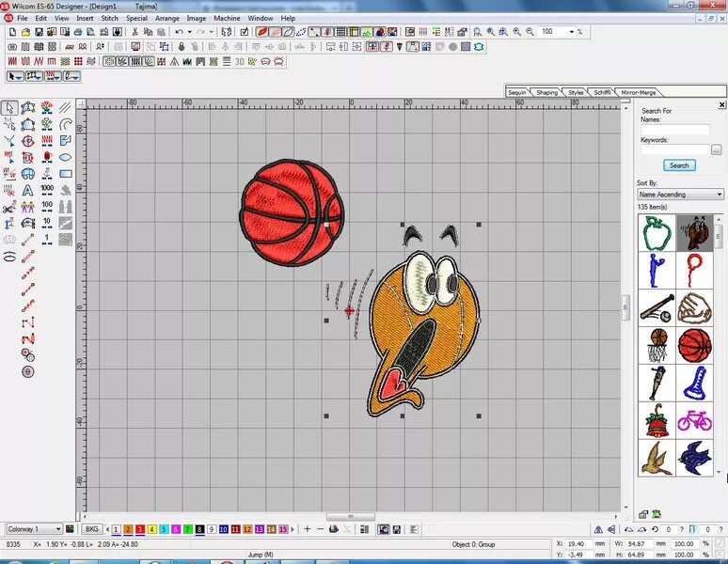728x564 pixels.
Task: Switch to the Mirror-Merge tab
Action: click(x=639, y=92)
